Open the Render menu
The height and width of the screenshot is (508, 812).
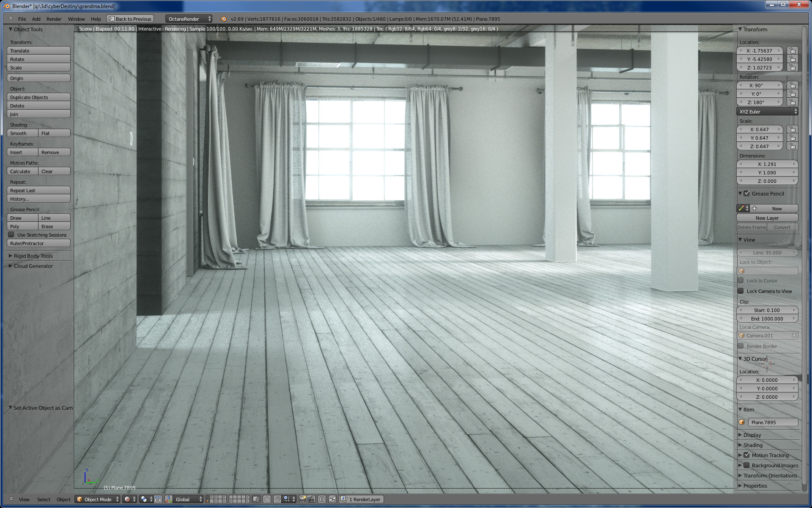pyautogui.click(x=54, y=19)
